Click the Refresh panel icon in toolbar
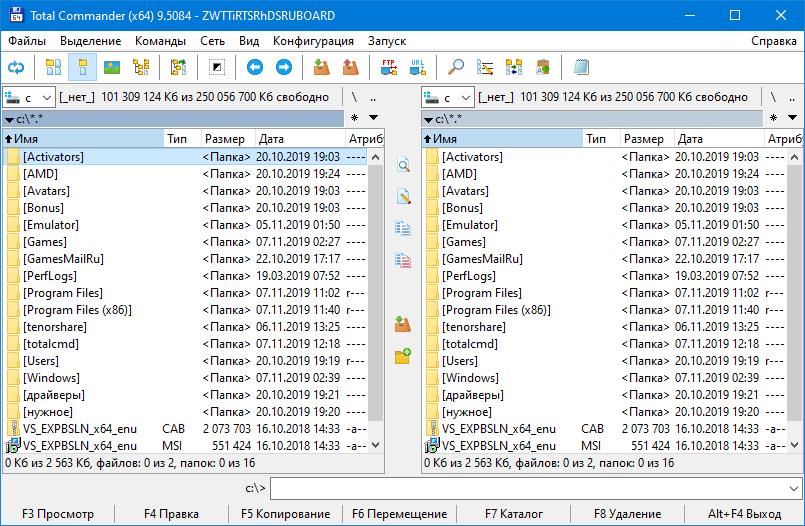Image resolution: width=805 pixels, height=526 pixels. point(16,68)
